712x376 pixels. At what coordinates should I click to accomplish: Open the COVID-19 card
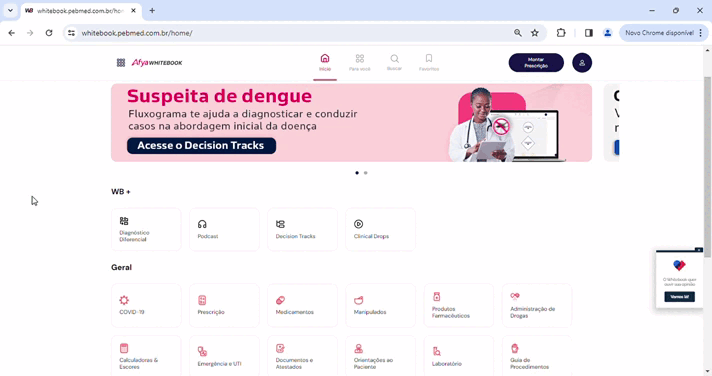point(146,305)
